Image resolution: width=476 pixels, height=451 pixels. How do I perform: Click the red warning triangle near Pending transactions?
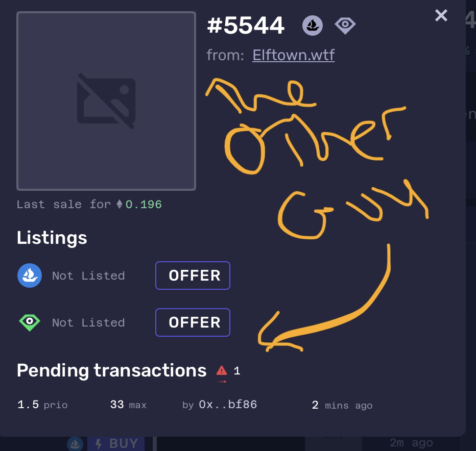222,370
